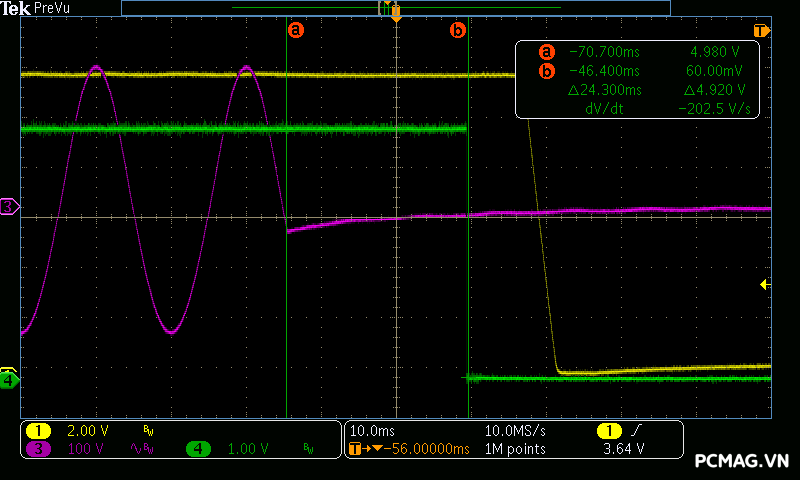
Task: Click the orange T icon at top right
Action: tap(761, 30)
